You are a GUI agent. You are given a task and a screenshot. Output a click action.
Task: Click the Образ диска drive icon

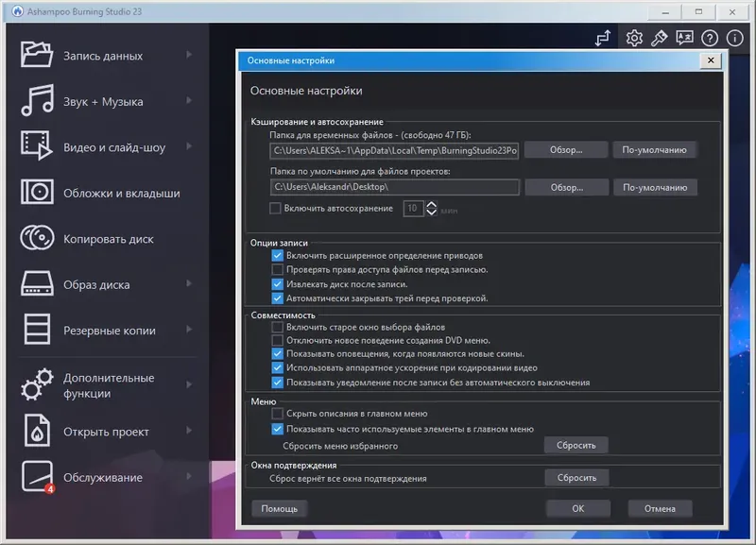coord(37,283)
